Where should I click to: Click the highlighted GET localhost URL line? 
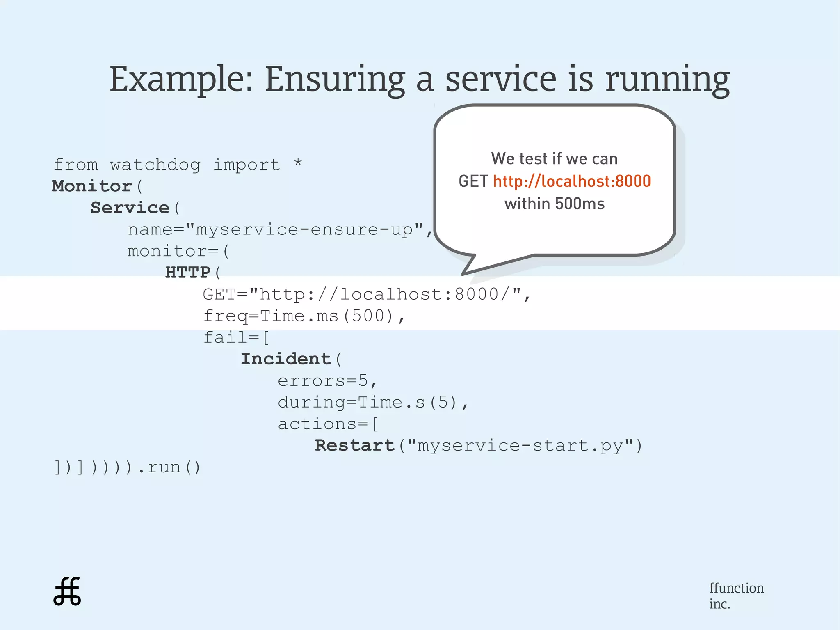coord(367,294)
